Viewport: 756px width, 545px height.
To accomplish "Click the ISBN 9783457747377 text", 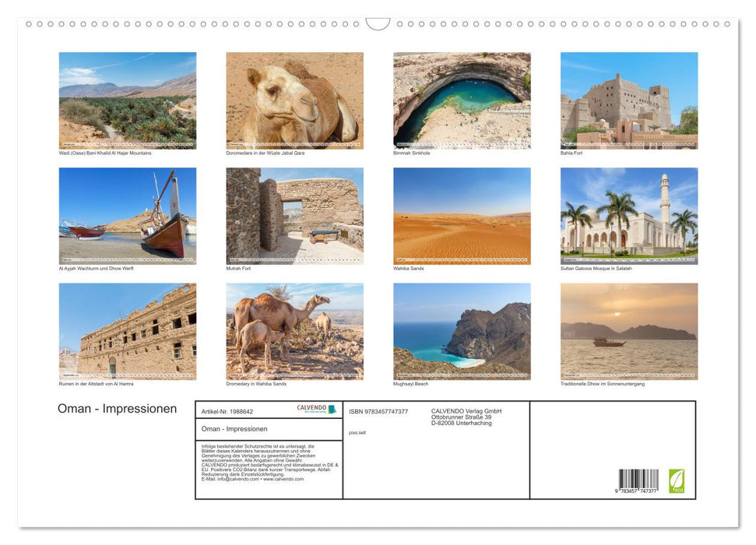I will point(378,411).
